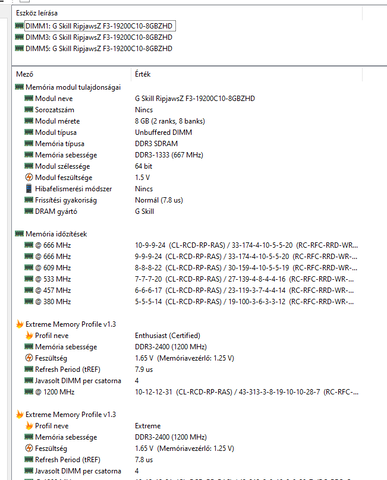Viewport: 387px width, 480px height.
Task: Select the Unbuffered DIMM value
Action: (163, 133)
